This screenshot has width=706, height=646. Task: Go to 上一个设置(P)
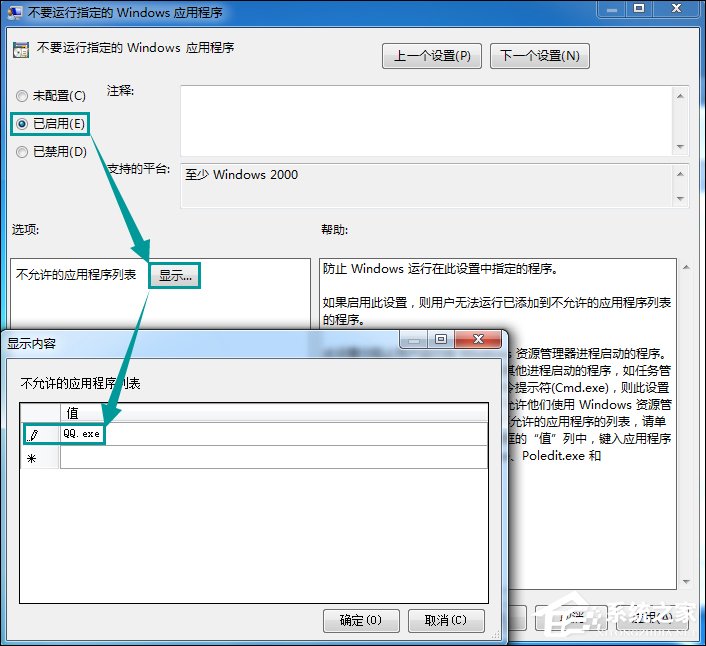pyautogui.click(x=432, y=55)
